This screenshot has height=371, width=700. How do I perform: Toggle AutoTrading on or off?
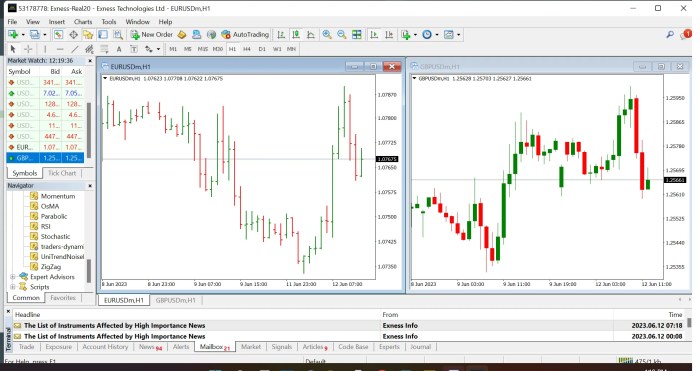tap(245, 34)
